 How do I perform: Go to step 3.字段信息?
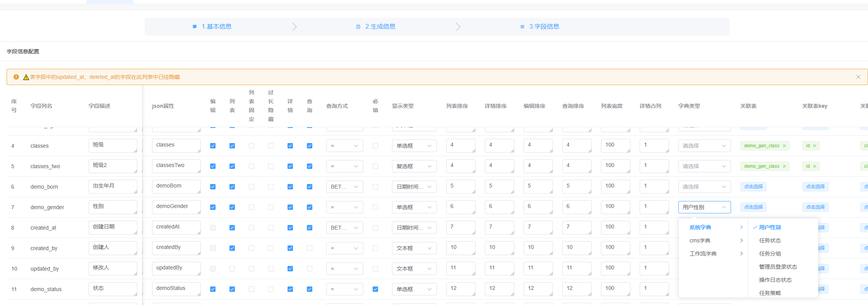tap(544, 26)
